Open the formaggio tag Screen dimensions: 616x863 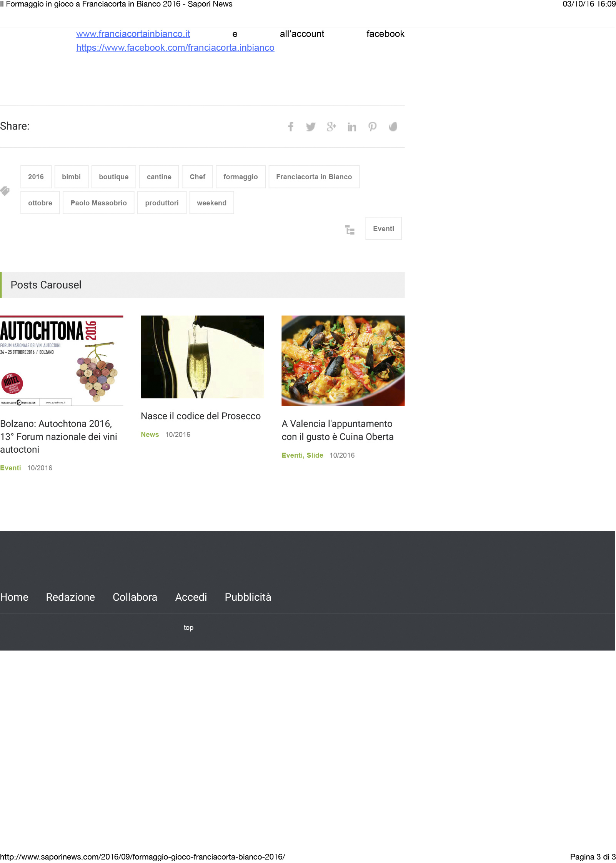pos(241,177)
